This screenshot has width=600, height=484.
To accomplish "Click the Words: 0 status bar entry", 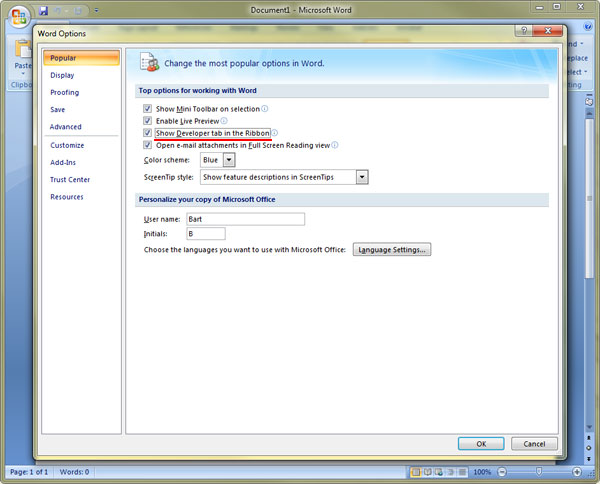I will (x=74, y=472).
